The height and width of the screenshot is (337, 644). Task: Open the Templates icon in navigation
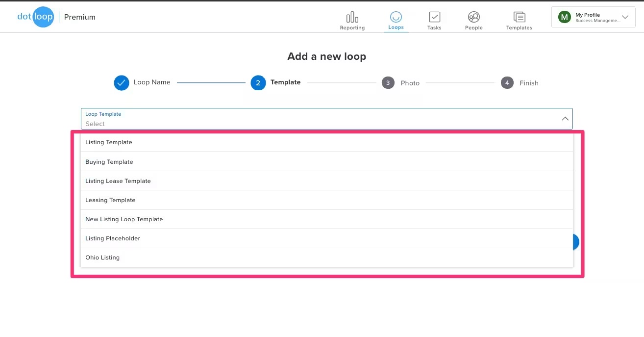[519, 17]
